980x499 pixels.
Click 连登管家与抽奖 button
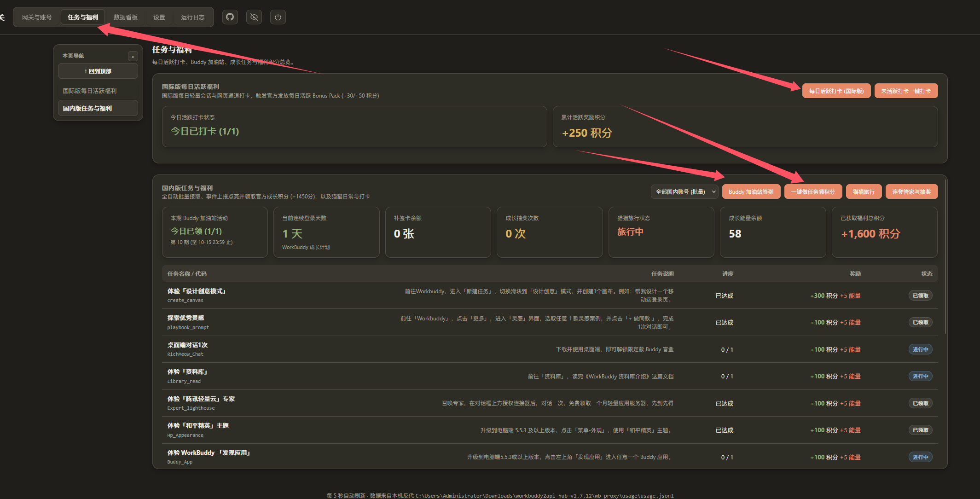(x=911, y=192)
